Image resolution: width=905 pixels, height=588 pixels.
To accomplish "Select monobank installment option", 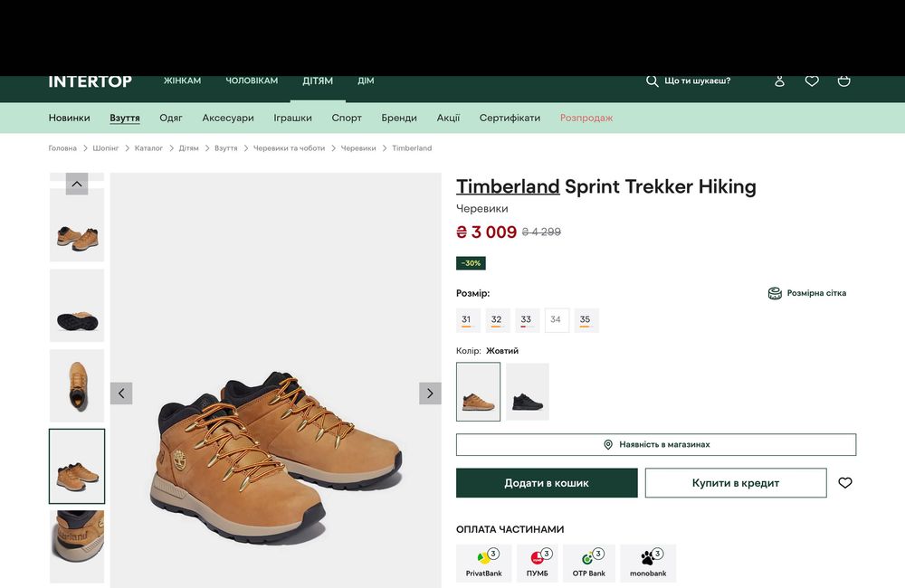I will [648, 564].
